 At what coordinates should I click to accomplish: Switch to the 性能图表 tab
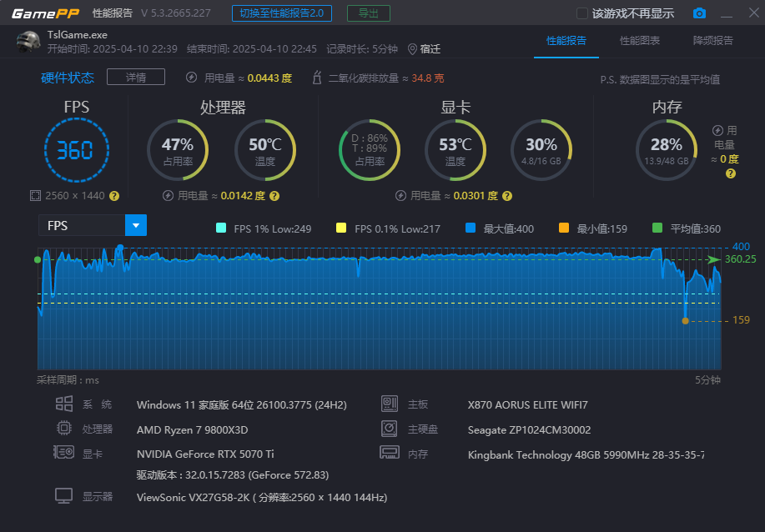click(x=640, y=41)
